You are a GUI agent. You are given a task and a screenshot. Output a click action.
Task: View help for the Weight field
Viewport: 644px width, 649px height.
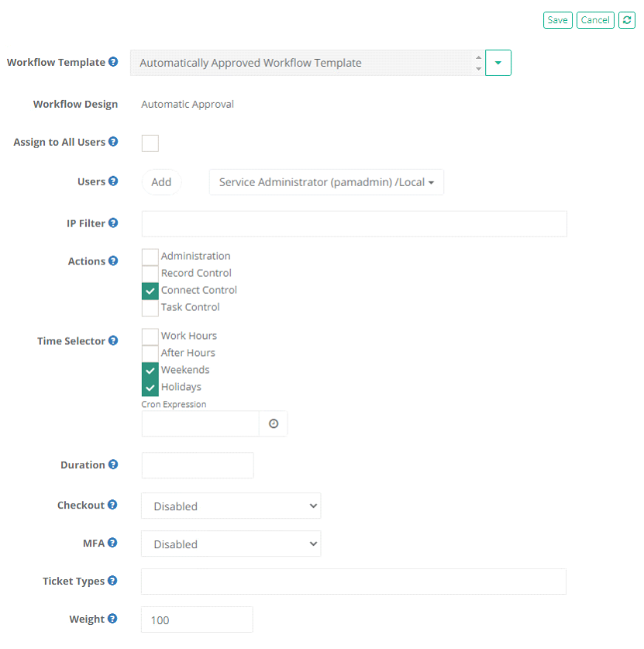click(114, 619)
